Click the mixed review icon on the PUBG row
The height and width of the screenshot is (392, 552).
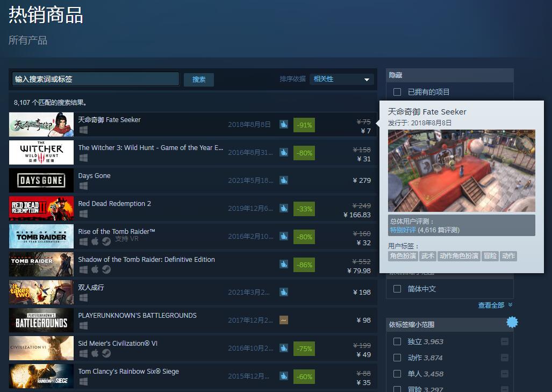pyautogui.click(x=284, y=320)
